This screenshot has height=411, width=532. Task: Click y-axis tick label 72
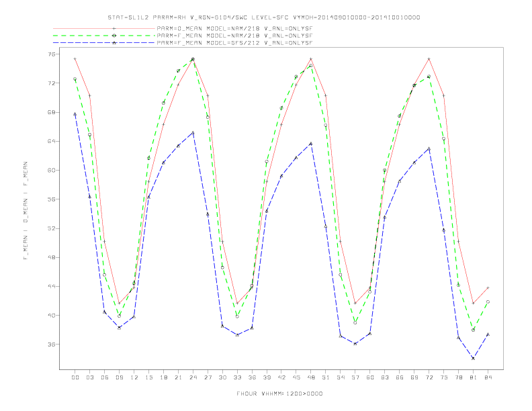point(52,83)
